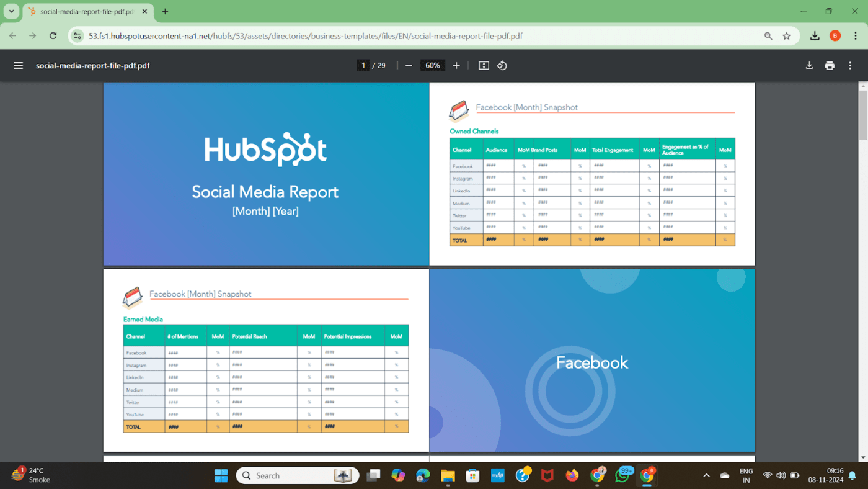
Task: Open the PDF viewer more actions menu
Action: (x=850, y=65)
